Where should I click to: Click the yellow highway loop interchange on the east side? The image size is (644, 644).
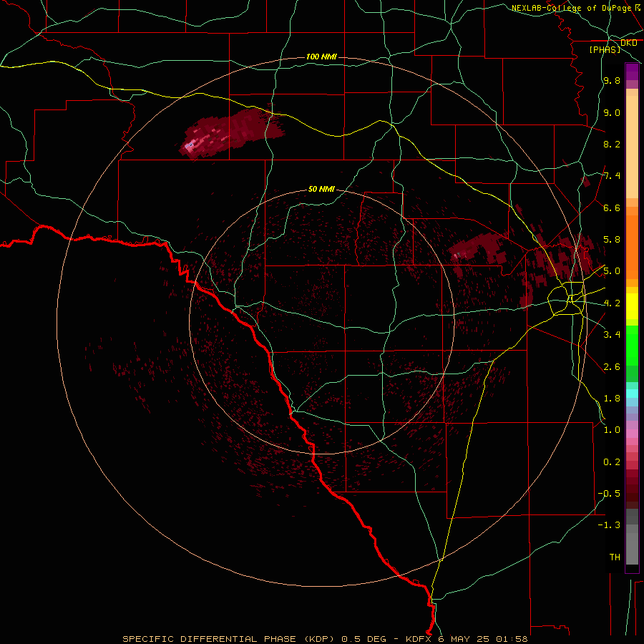[x=567, y=298]
